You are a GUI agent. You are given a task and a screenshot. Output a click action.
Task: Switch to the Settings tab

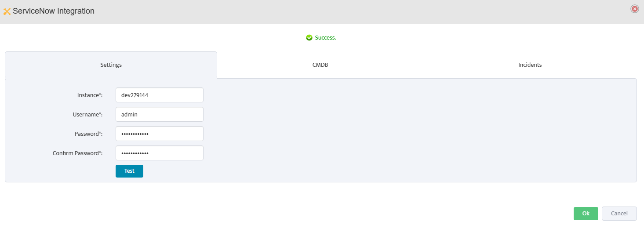[x=111, y=65]
